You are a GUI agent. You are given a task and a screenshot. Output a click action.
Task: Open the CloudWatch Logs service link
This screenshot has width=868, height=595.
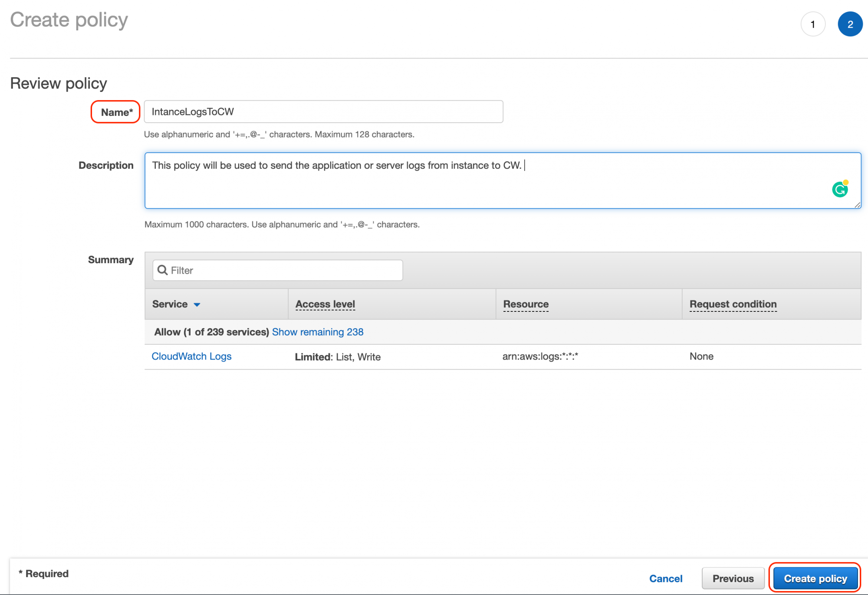coord(191,356)
